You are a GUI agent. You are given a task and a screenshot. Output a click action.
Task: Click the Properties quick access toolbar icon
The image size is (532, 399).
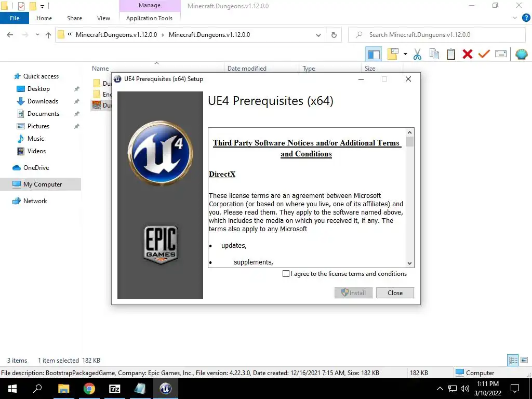21,6
